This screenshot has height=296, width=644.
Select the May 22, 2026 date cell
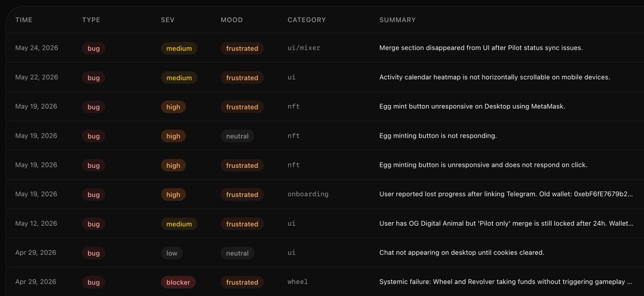click(x=36, y=77)
